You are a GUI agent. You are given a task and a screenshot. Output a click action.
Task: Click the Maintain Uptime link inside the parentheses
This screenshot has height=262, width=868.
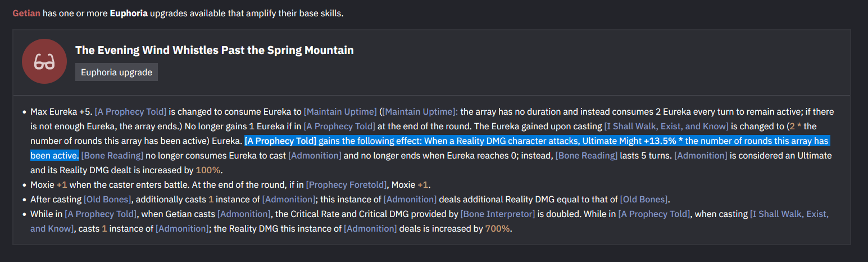tap(420, 111)
